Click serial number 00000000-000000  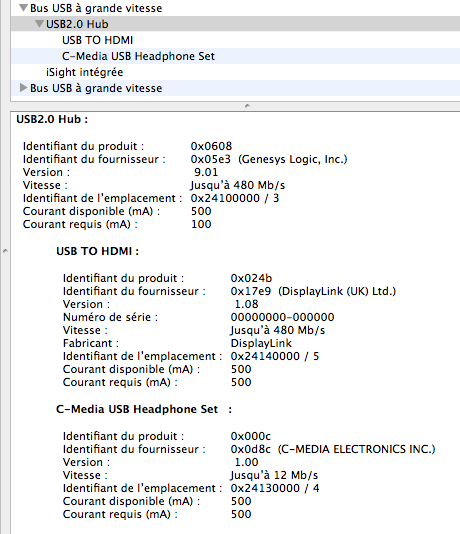tap(282, 317)
